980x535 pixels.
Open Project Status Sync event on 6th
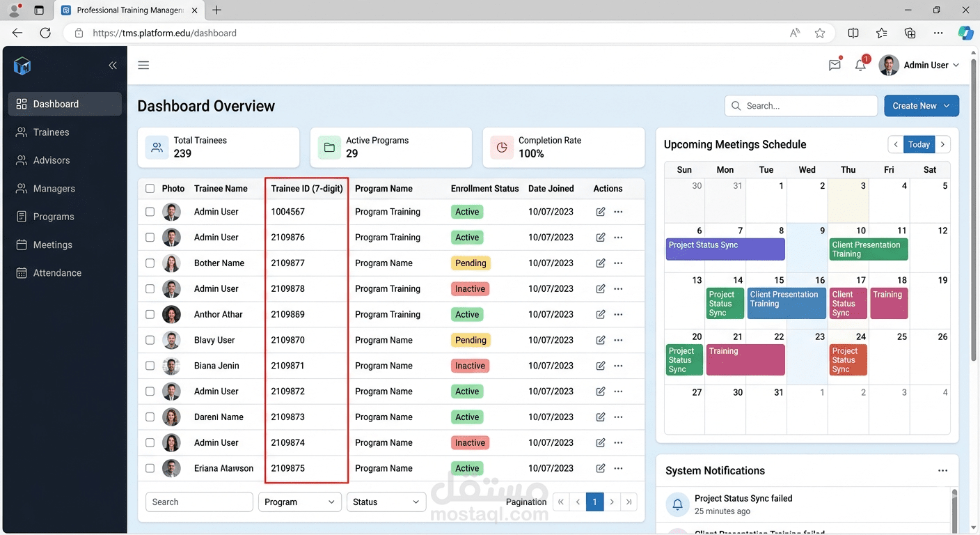pos(725,249)
